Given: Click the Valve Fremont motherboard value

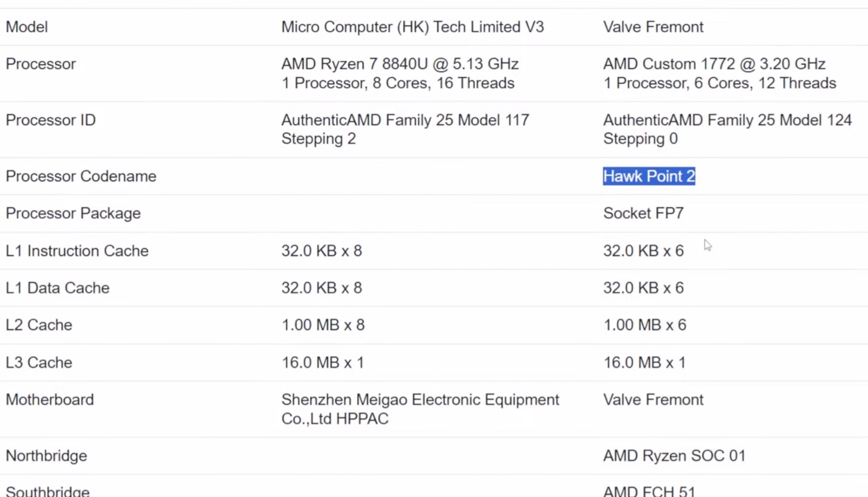Looking at the screenshot, I should click(x=653, y=400).
